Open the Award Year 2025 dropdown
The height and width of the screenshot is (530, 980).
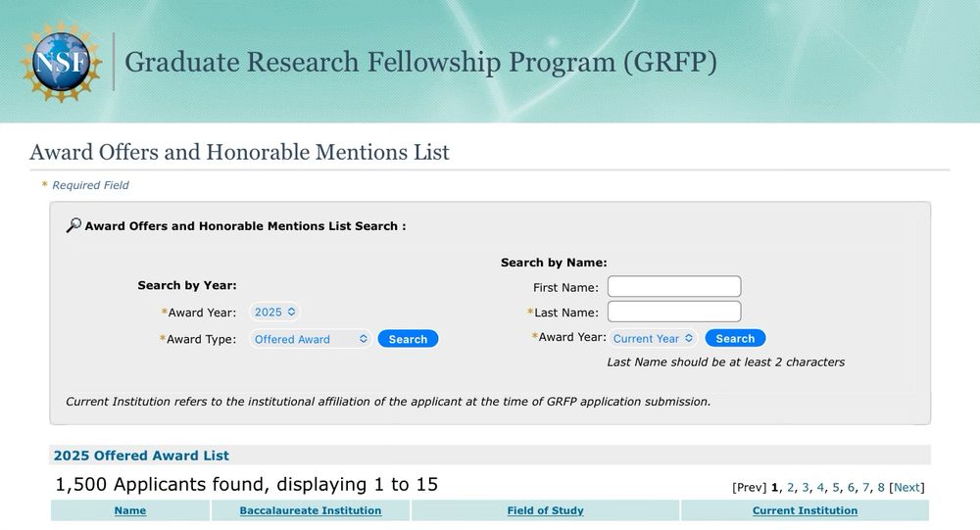(274, 312)
